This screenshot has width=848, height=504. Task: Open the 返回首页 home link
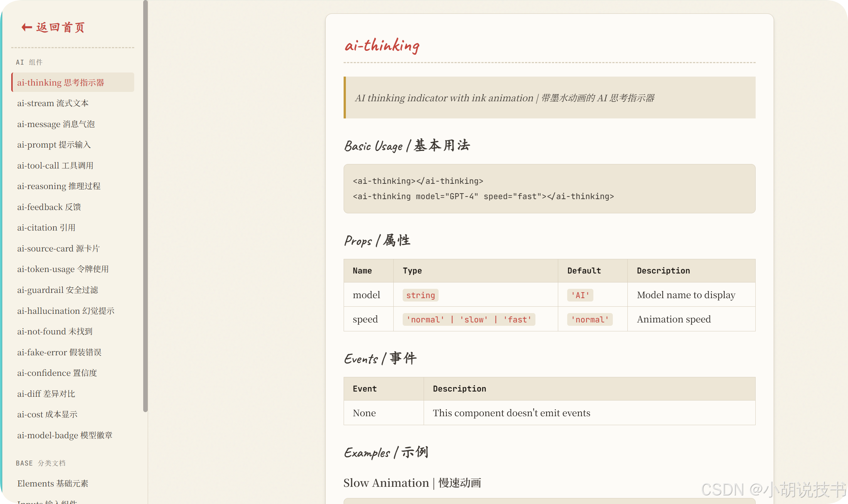(61, 27)
